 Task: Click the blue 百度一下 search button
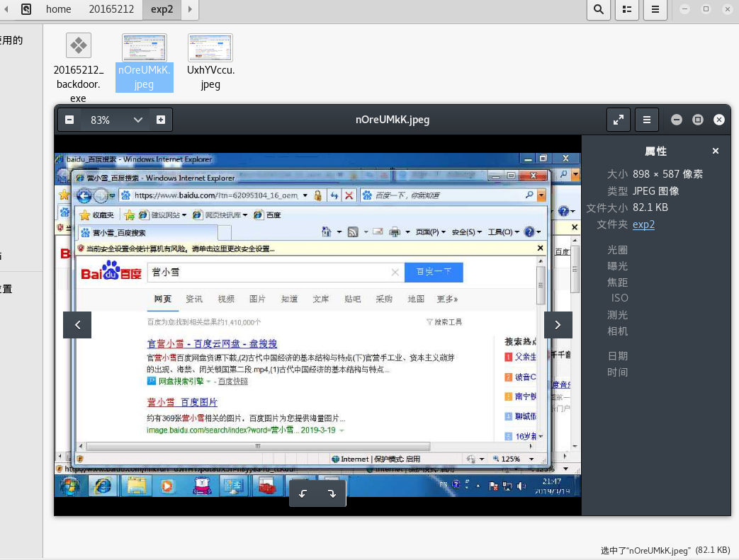(434, 273)
